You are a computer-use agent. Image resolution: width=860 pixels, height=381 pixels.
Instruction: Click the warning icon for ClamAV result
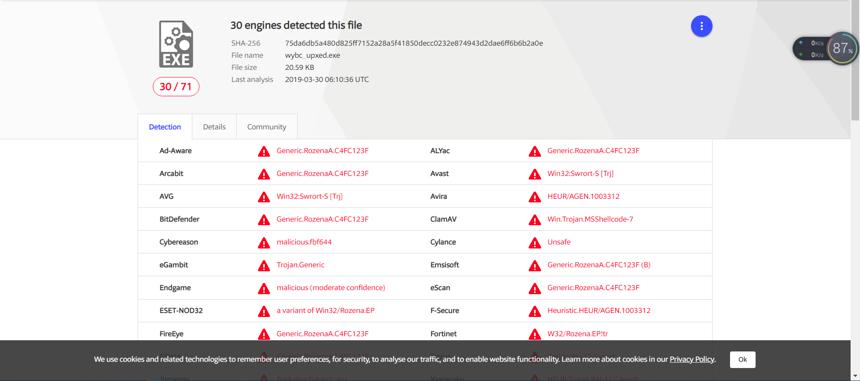coord(535,219)
